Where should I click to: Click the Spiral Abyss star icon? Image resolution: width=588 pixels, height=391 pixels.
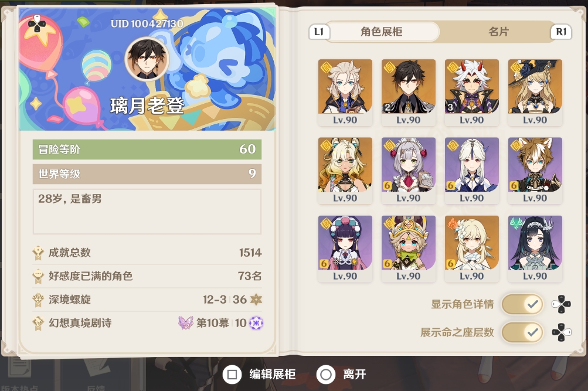pos(256,299)
